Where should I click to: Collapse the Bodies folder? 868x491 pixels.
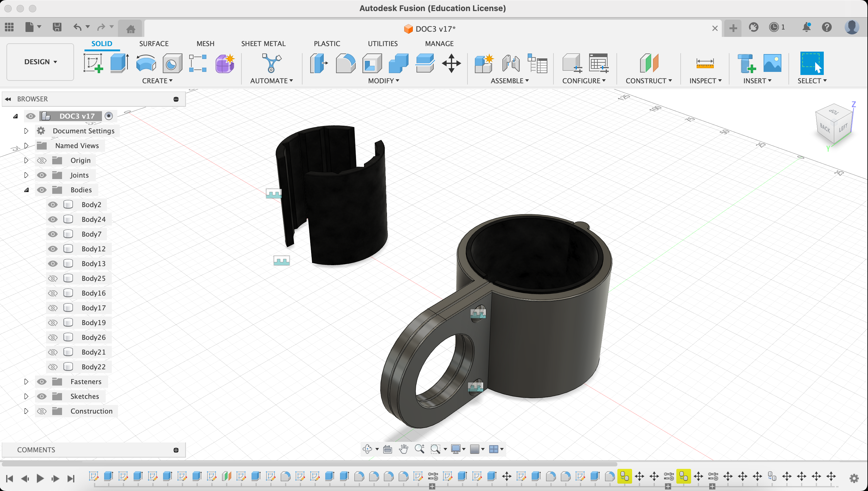(26, 190)
